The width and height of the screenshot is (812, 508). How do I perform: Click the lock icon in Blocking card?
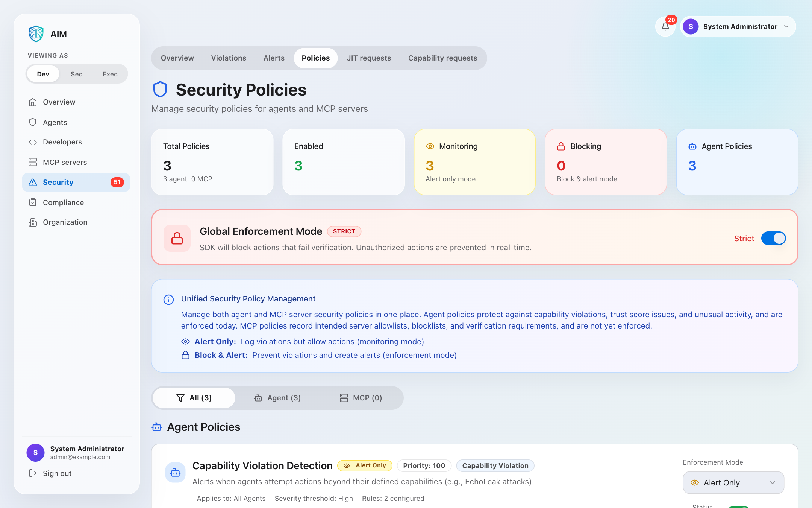point(561,146)
